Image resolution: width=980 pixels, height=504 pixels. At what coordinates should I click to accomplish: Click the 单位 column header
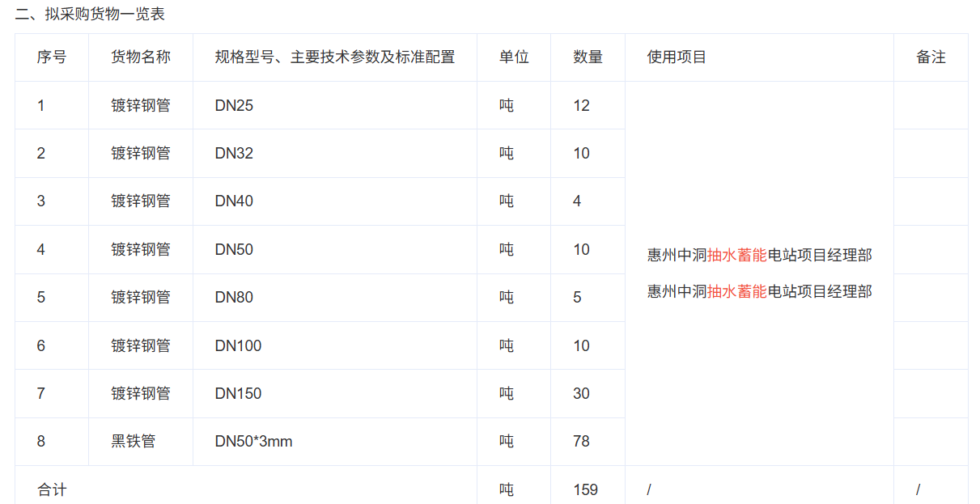[x=514, y=57]
